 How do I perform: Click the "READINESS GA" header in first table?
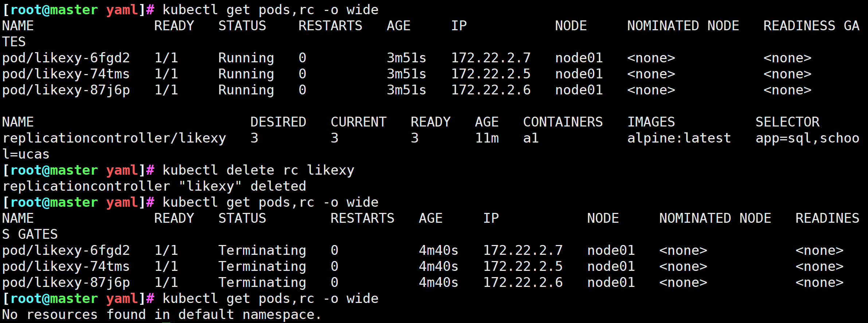[811, 26]
